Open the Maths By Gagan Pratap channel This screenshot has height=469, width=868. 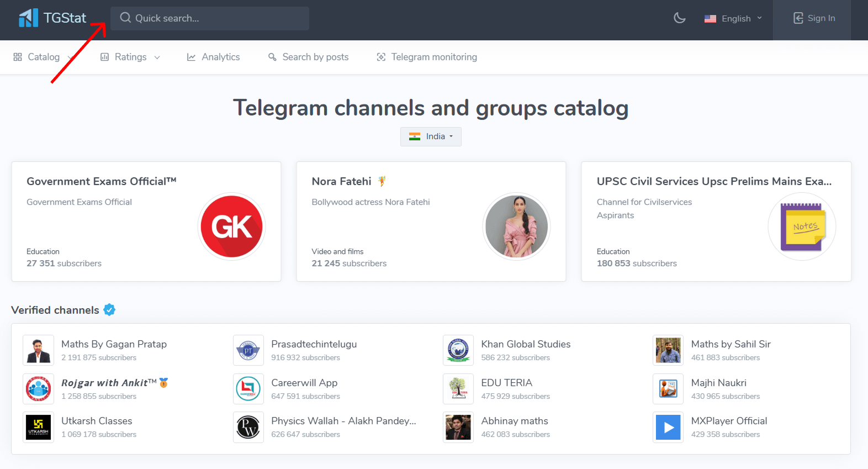click(x=114, y=344)
